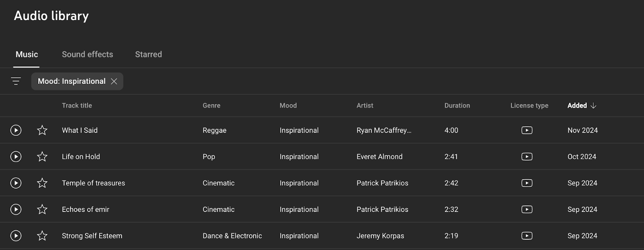Image resolution: width=644 pixels, height=250 pixels.
Task: Open the track What I Said
Action: (79, 130)
